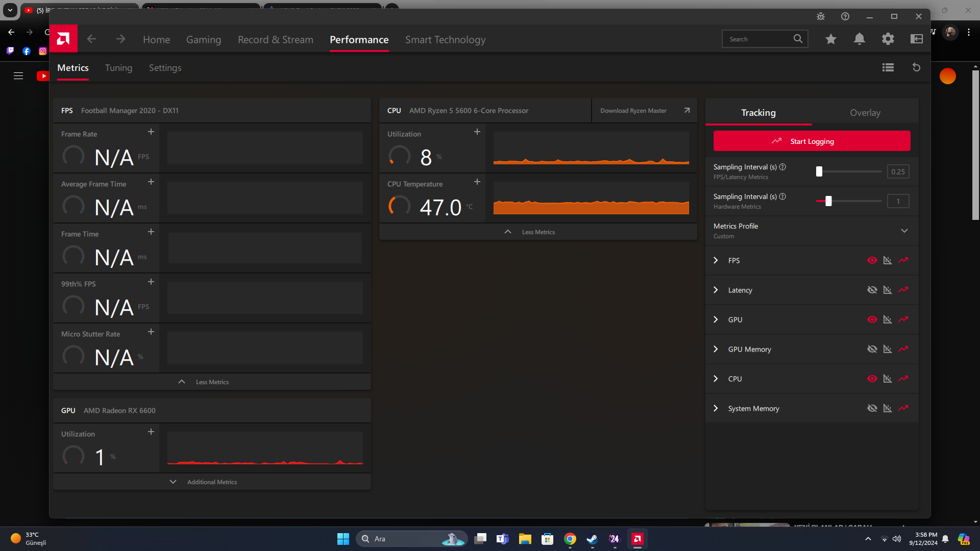The width and height of the screenshot is (980, 551).
Task: Hide GPU metrics with eye icon
Action: [x=872, y=319]
